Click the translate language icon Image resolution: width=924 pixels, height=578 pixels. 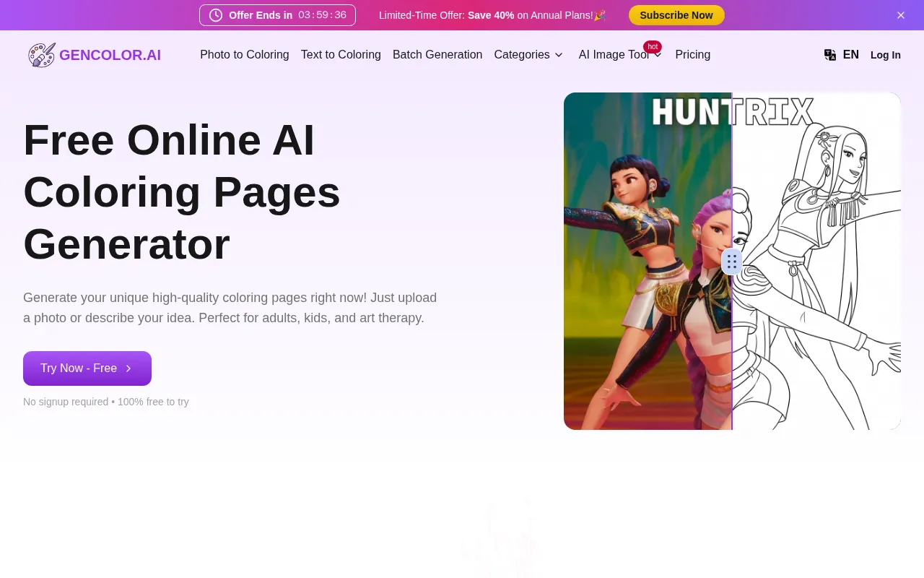tap(830, 55)
